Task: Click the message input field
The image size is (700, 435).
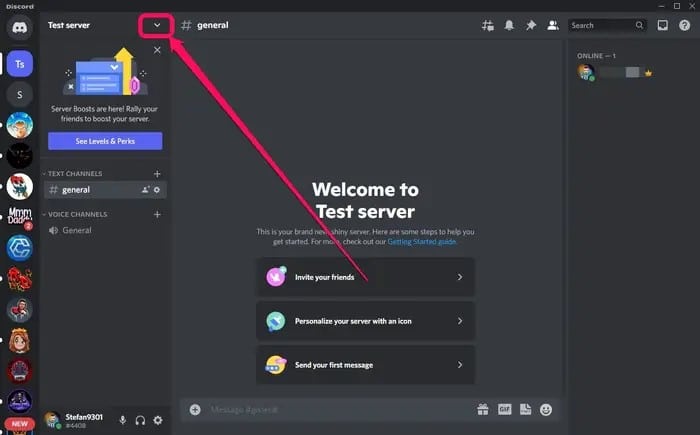Action: click(x=339, y=410)
